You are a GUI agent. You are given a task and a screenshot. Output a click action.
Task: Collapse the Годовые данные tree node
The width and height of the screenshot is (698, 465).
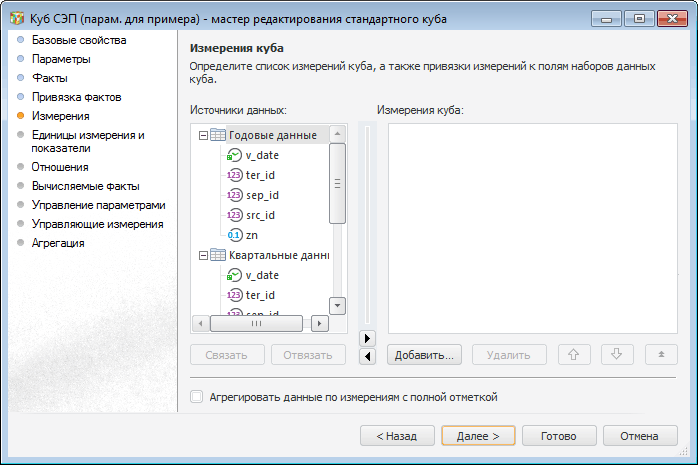[x=204, y=135]
